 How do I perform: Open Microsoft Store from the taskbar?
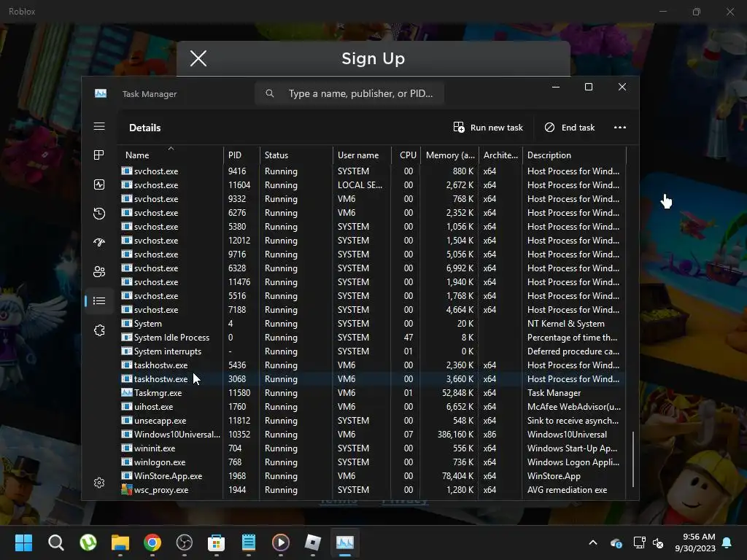pos(216,542)
